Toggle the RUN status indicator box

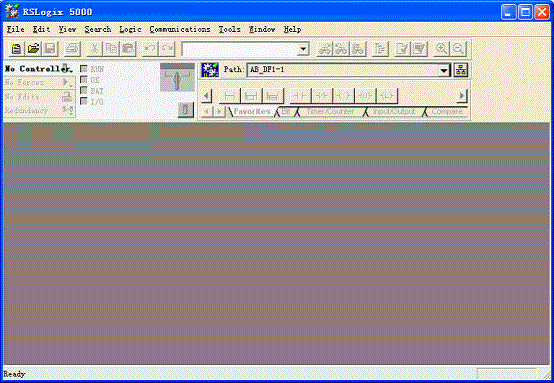pos(84,69)
